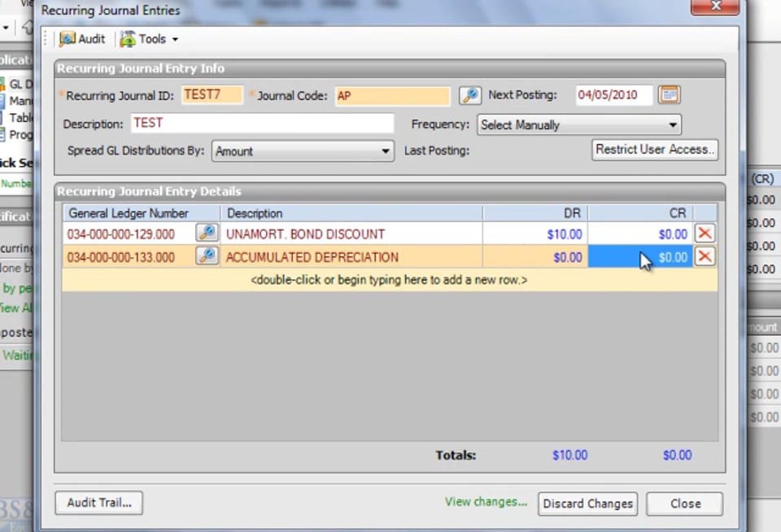This screenshot has width=781, height=532.
Task: Select DR cell of Accumulated Depreciation row
Action: [535, 257]
